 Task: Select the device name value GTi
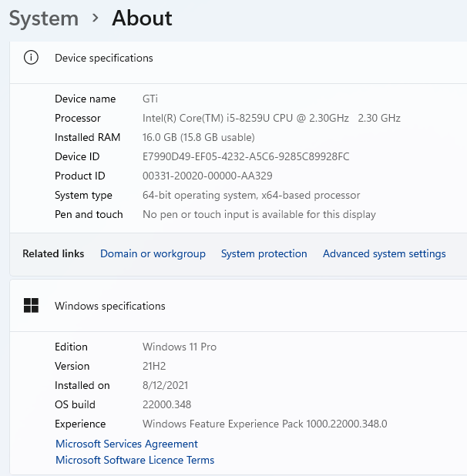pos(150,99)
